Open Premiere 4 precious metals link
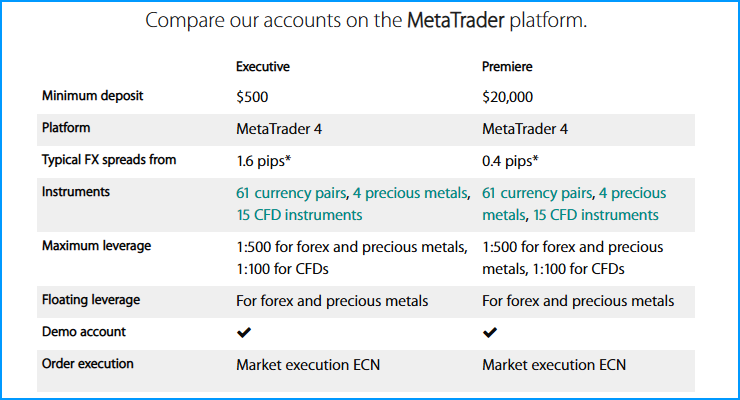Viewport: 740px width, 400px height. pos(574,204)
